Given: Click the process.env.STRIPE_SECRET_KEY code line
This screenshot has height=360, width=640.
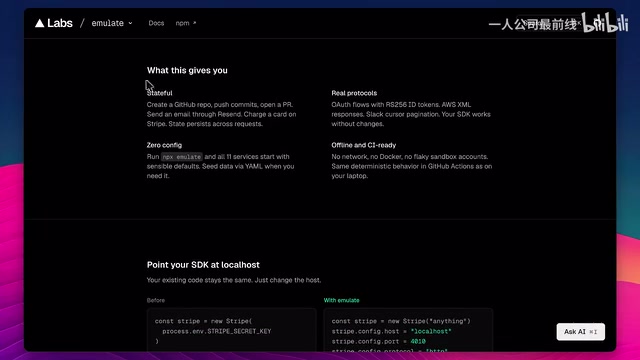Looking at the screenshot, I should tap(217, 331).
